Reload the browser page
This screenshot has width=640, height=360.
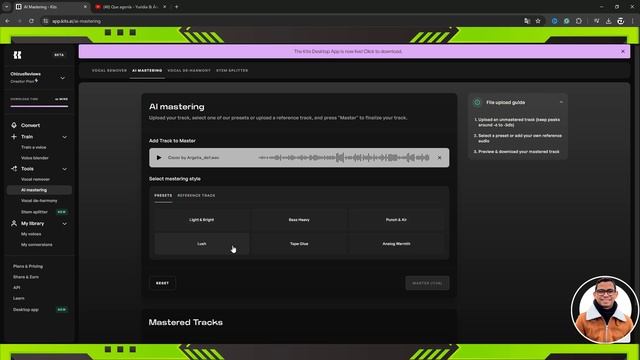point(31,21)
